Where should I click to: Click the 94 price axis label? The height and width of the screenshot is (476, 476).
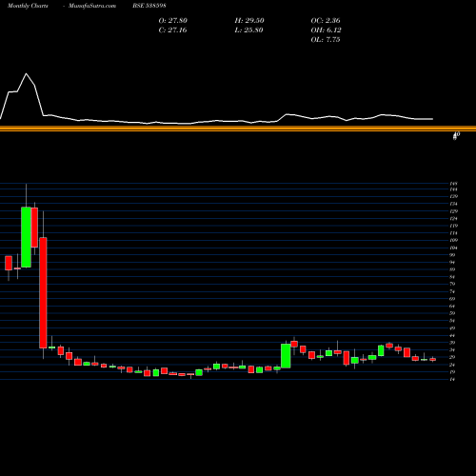coord(452,263)
